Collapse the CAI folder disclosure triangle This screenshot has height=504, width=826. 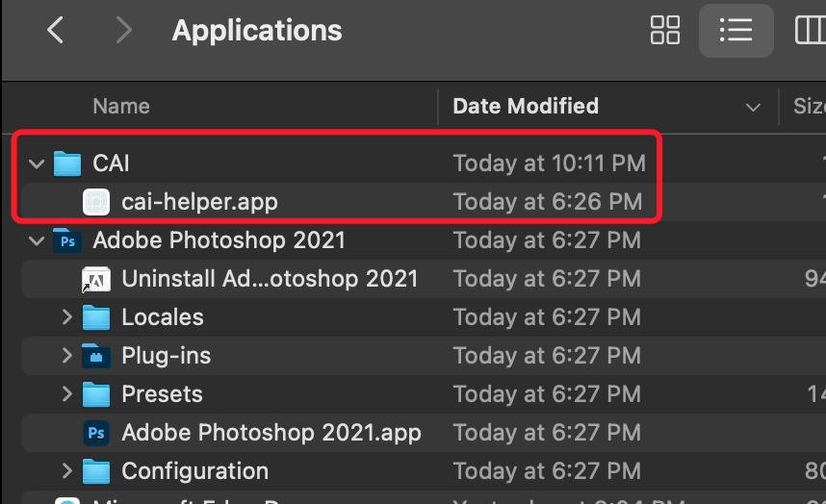[38, 164]
